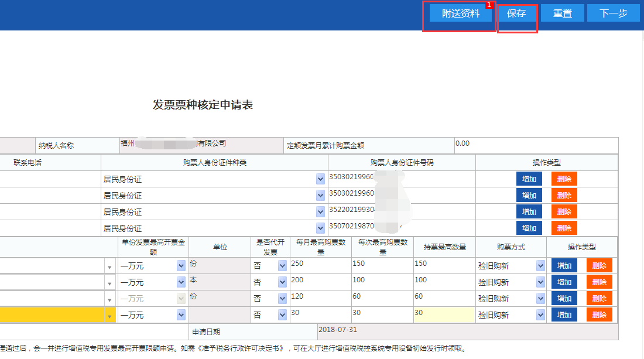Click the 保存 save button
This screenshot has height=359, width=644.
tap(516, 13)
